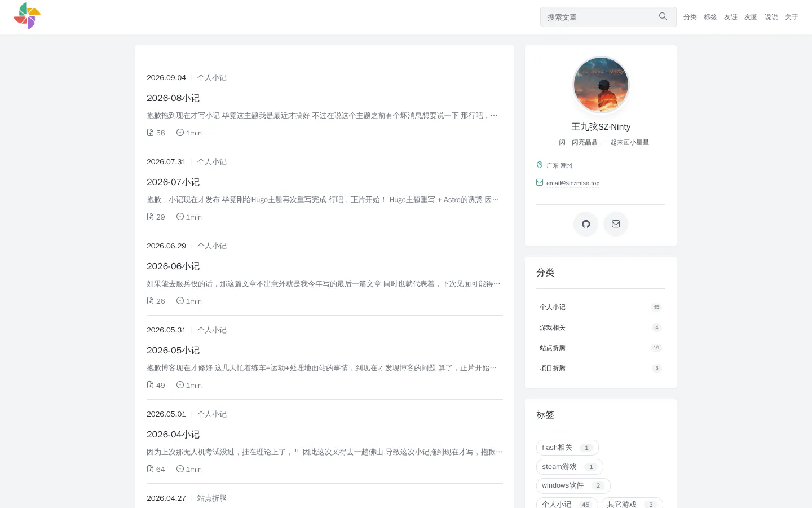Click the round mail icon button

616,224
